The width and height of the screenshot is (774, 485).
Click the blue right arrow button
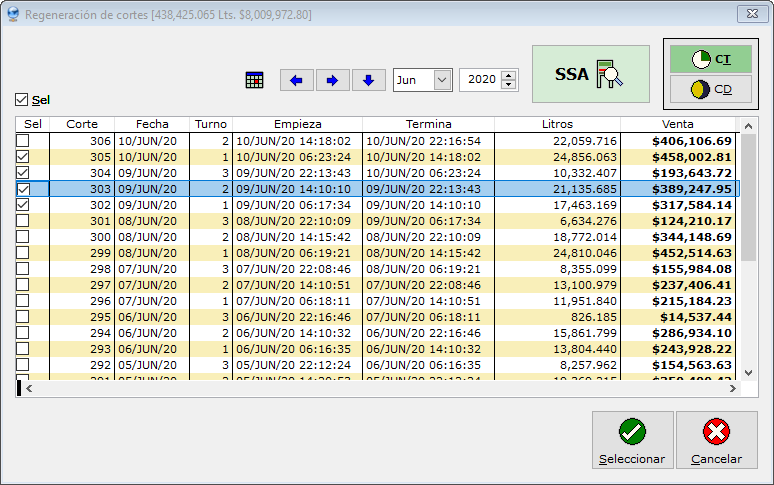click(x=333, y=80)
